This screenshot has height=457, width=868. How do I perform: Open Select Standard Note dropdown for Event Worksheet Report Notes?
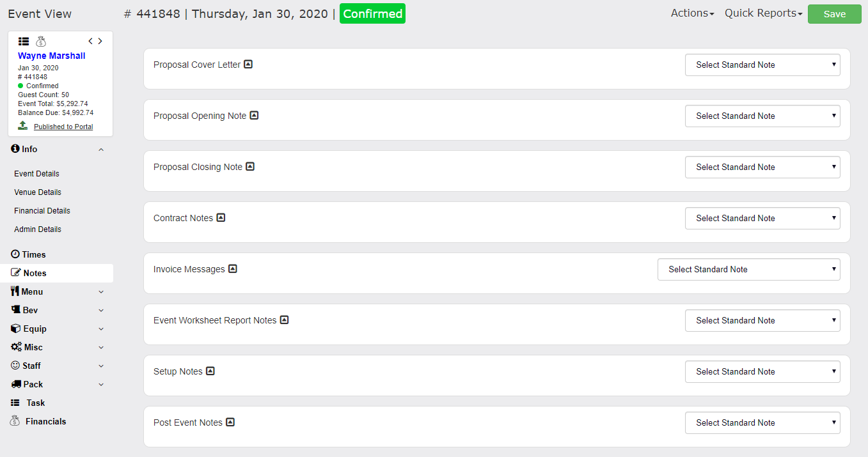(x=762, y=320)
